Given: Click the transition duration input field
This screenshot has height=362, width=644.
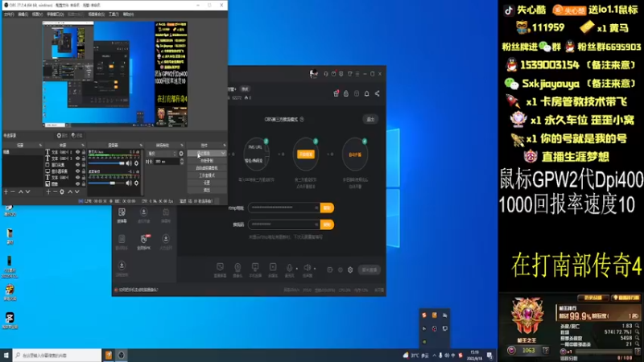Looking at the screenshot, I should (167, 162).
